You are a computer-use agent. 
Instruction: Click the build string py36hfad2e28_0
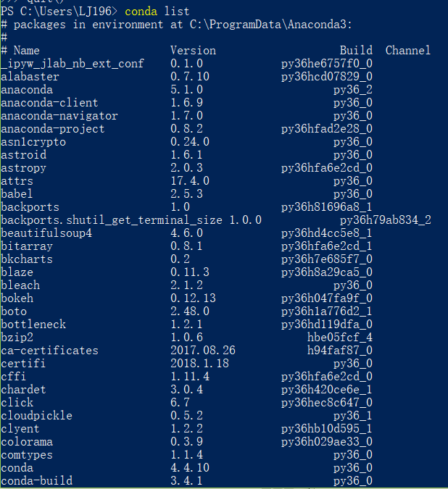327,129
